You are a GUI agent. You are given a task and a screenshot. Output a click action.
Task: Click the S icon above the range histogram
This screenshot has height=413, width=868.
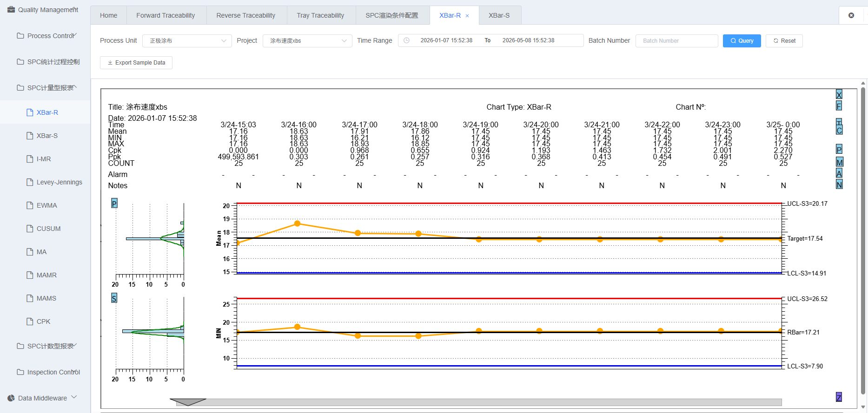(114, 298)
